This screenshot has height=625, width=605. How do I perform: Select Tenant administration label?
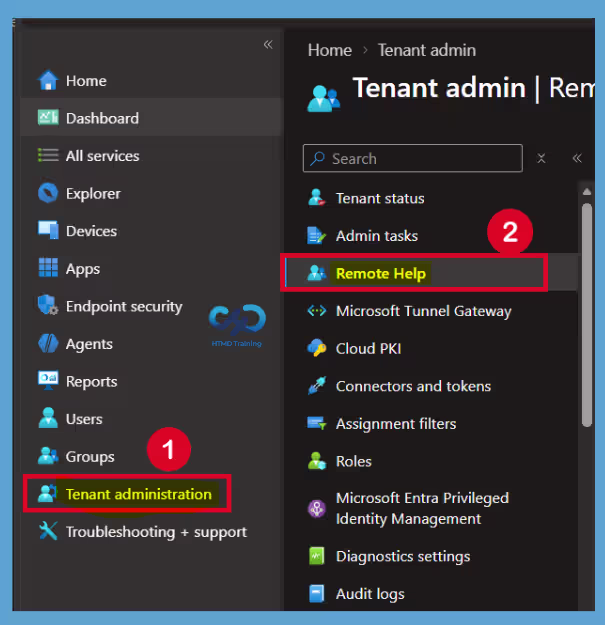coord(138,494)
